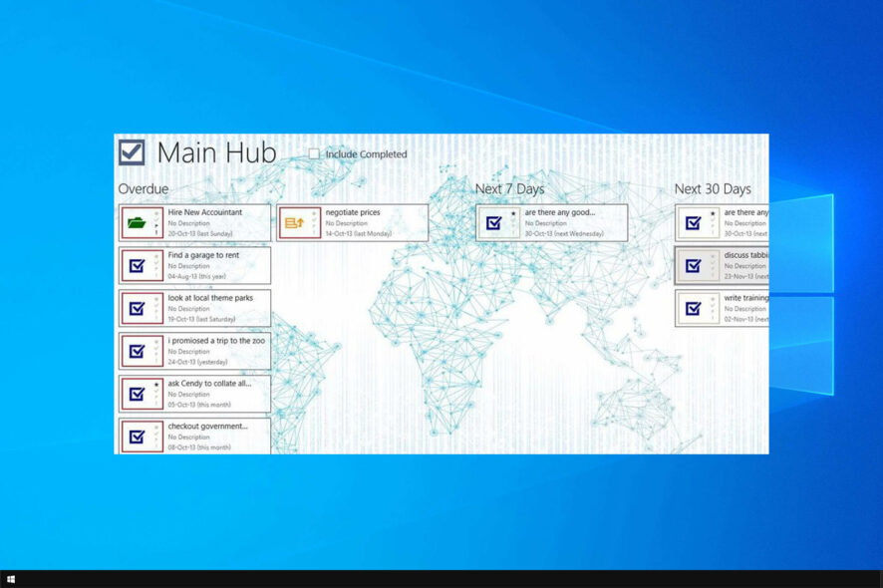Click No Description under Hire New Accountant

188,223
